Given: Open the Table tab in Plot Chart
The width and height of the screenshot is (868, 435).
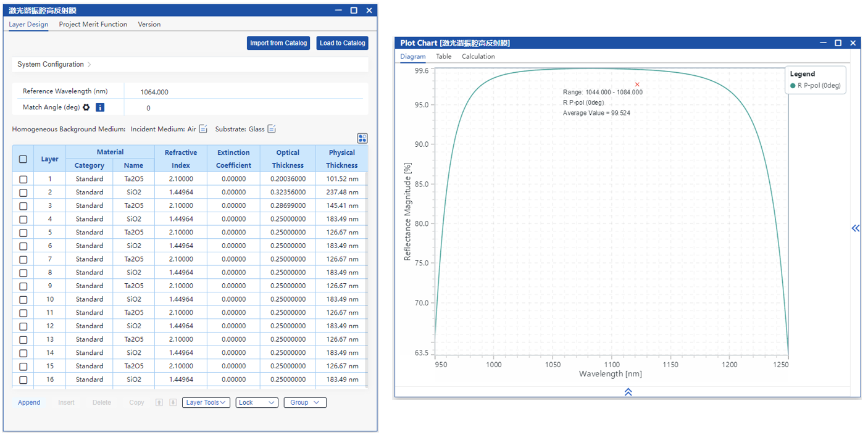Looking at the screenshot, I should tap(443, 56).
